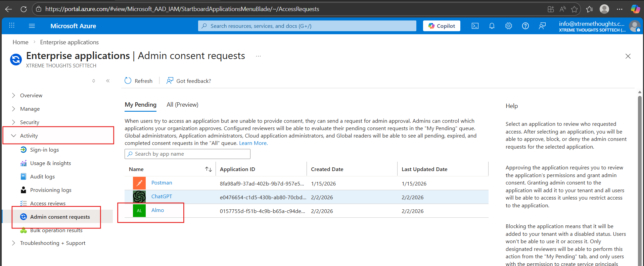Click the Enterprise applications blade icon

(x=16, y=59)
